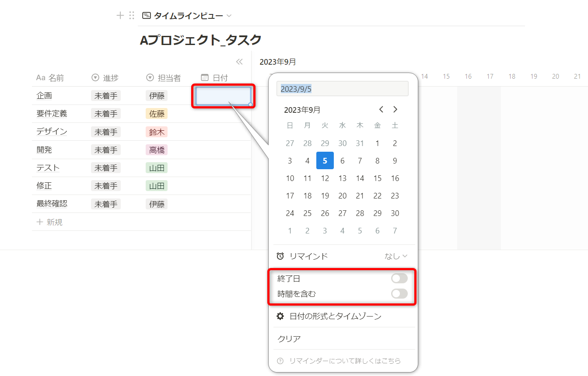This screenshot has height=376, width=588.
Task: Open the リマインダーについて詳しくはこちら link
Action: (345, 361)
